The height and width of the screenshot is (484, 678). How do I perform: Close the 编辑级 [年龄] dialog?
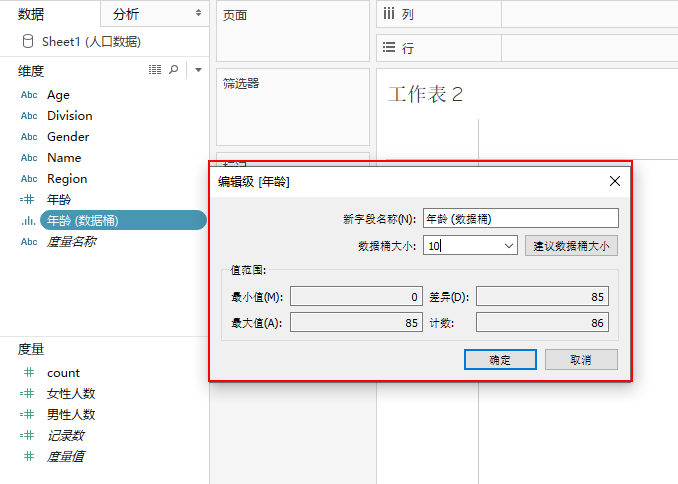coord(614,181)
